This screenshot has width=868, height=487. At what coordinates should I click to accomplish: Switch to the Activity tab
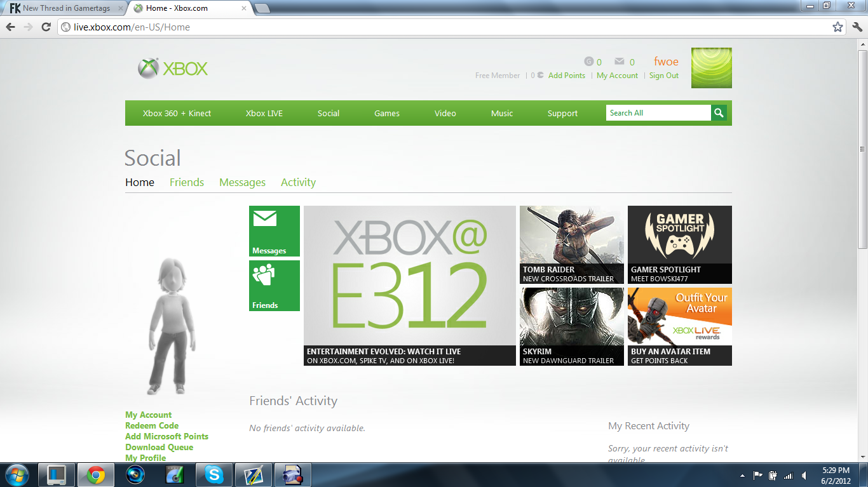point(298,182)
